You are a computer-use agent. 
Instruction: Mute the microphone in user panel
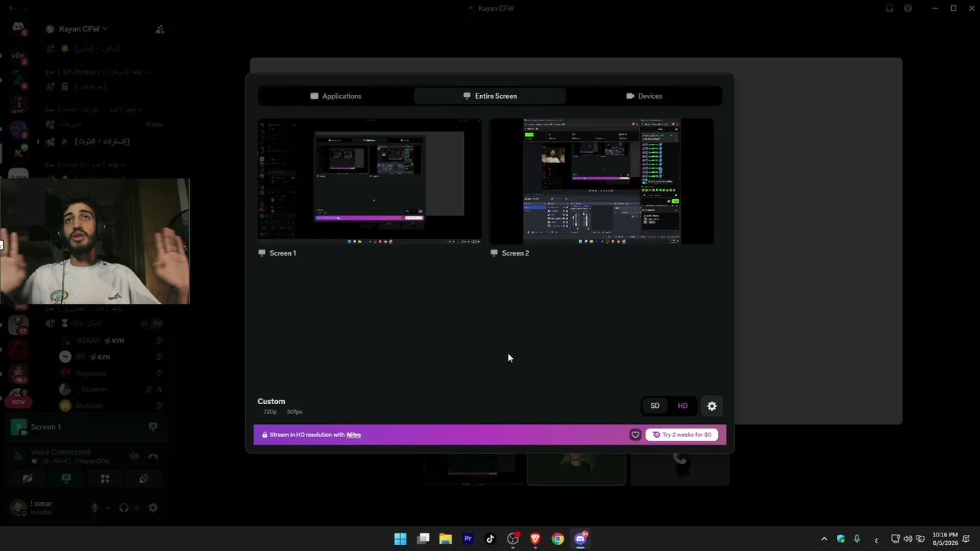pyautogui.click(x=95, y=507)
